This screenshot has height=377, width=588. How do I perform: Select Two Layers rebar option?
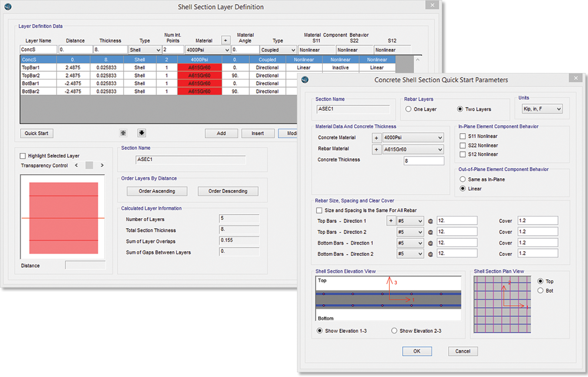click(460, 109)
